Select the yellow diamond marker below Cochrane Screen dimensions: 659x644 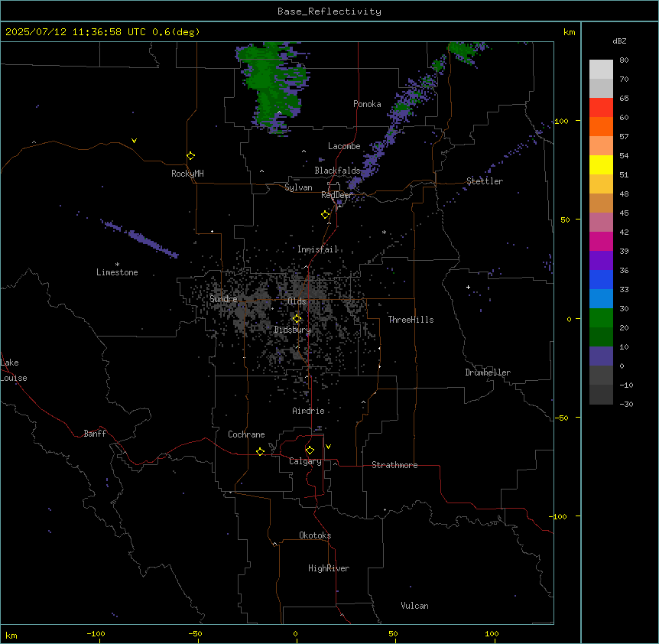click(260, 451)
